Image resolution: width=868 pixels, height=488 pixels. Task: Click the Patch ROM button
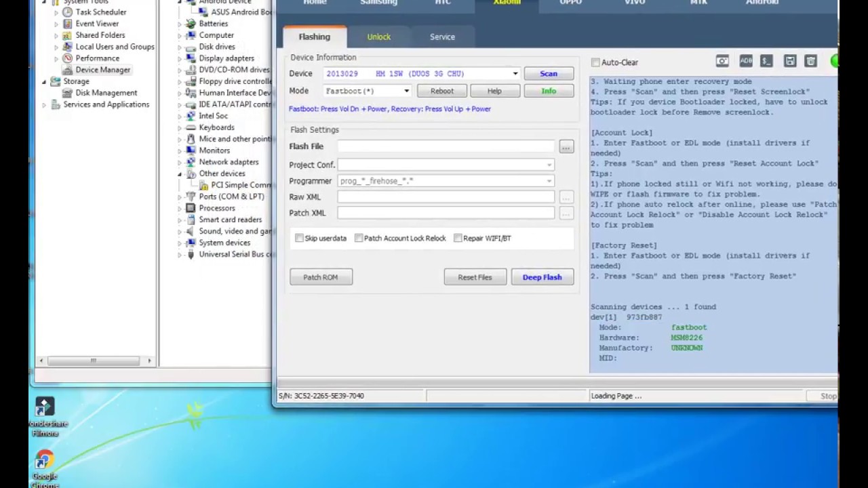[x=321, y=277]
